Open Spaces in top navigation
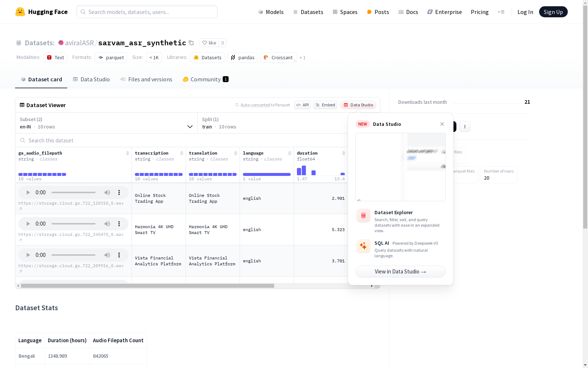The height and width of the screenshot is (368, 588). [x=345, y=12]
